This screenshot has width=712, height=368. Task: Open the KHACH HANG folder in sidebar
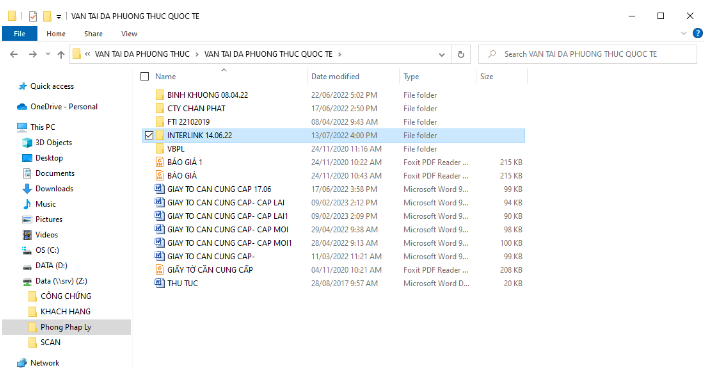pyautogui.click(x=65, y=312)
